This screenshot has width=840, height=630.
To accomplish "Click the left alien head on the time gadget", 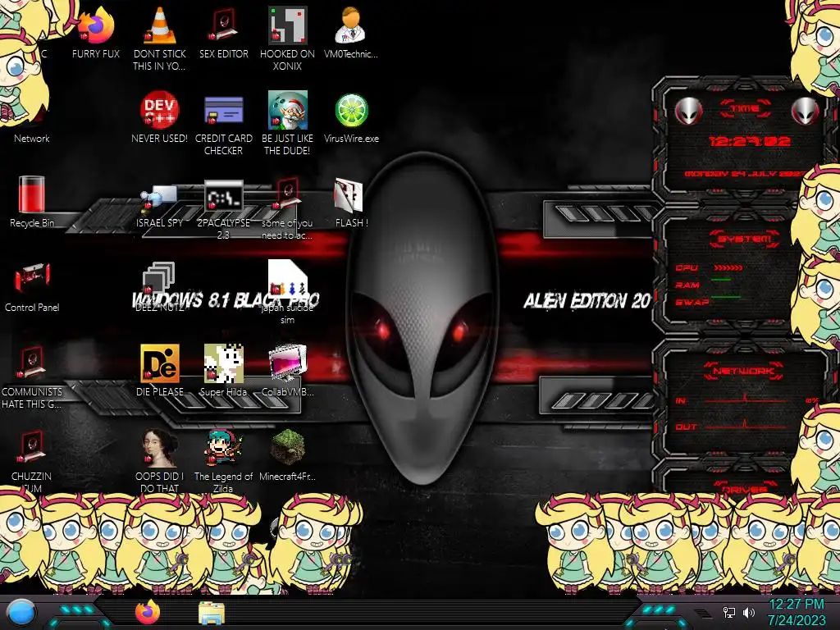I will pos(689,112).
